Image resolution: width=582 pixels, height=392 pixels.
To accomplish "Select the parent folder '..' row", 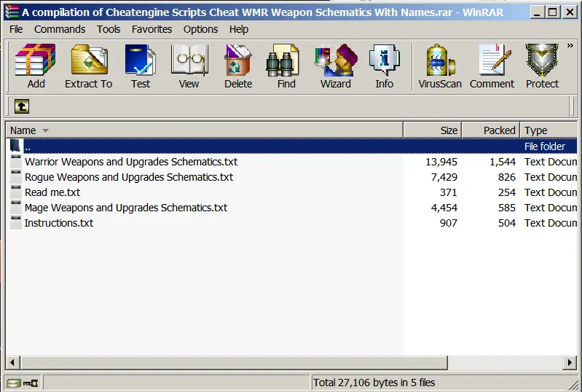I will click(292, 146).
